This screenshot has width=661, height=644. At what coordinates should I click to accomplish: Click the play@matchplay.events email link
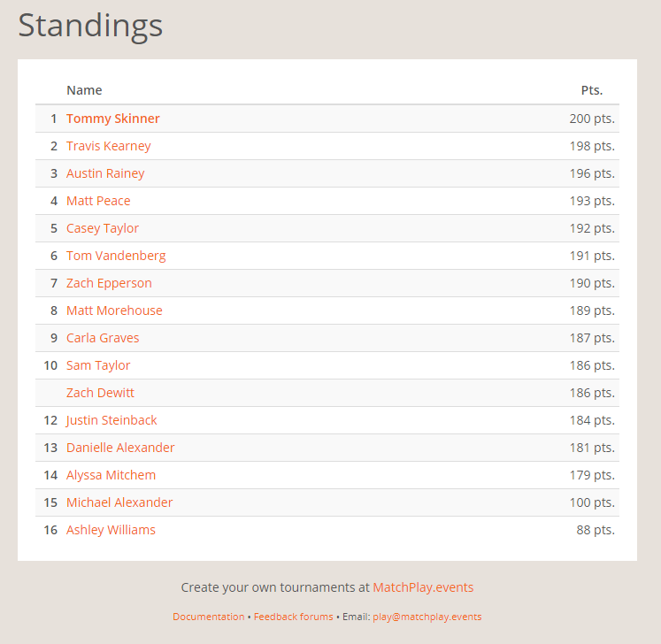coord(427,617)
